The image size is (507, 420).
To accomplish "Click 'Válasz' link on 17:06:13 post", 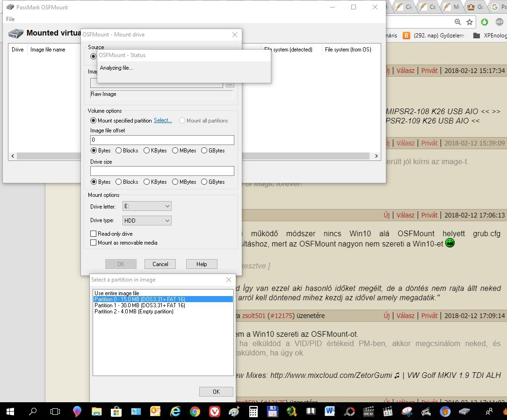I will [x=406, y=215].
